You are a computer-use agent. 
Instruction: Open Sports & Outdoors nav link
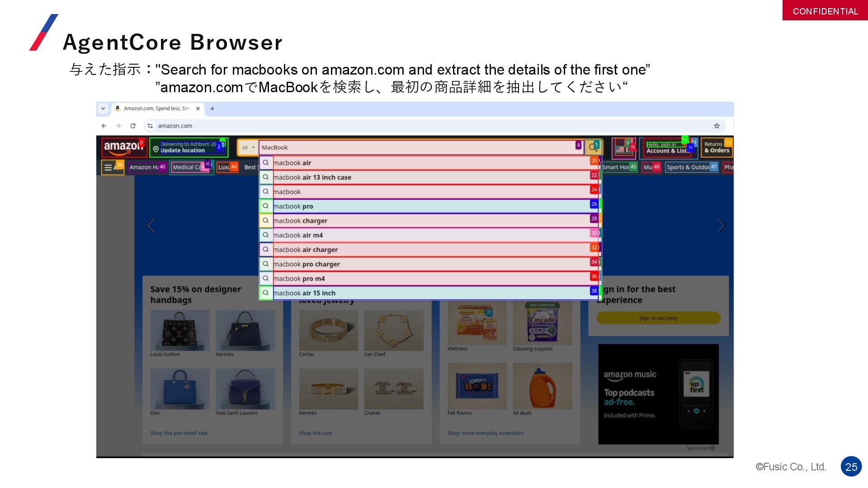[692, 167]
